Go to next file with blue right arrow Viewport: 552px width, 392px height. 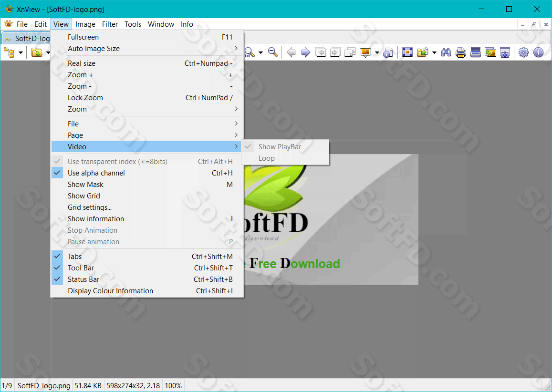(x=305, y=53)
